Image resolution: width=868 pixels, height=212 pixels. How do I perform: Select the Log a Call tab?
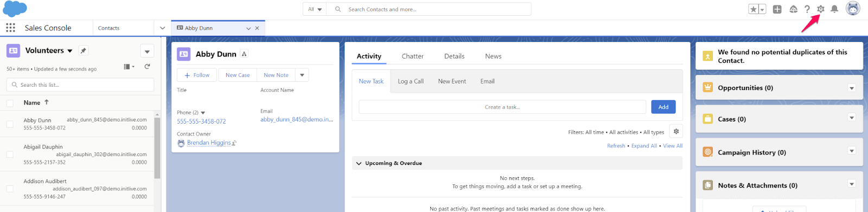coord(411,81)
